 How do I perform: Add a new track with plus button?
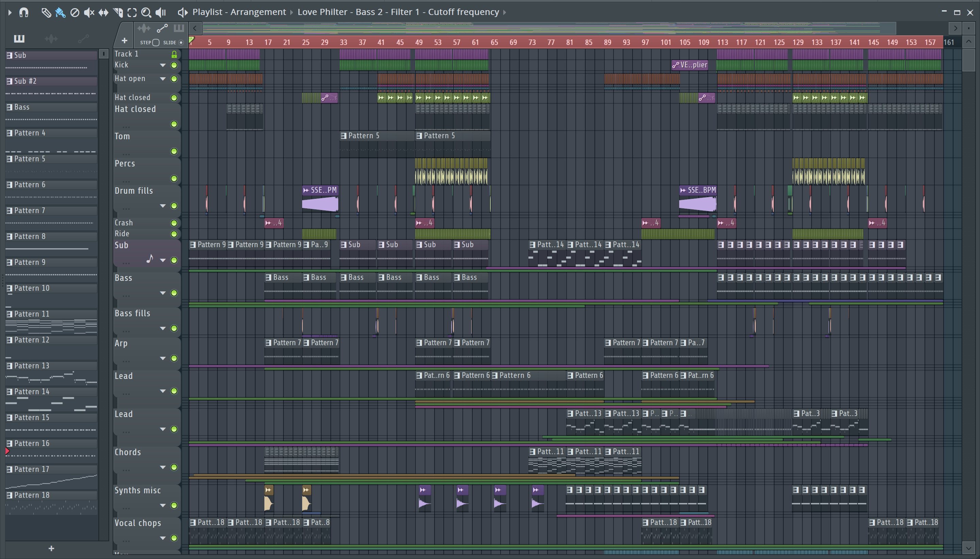point(124,41)
